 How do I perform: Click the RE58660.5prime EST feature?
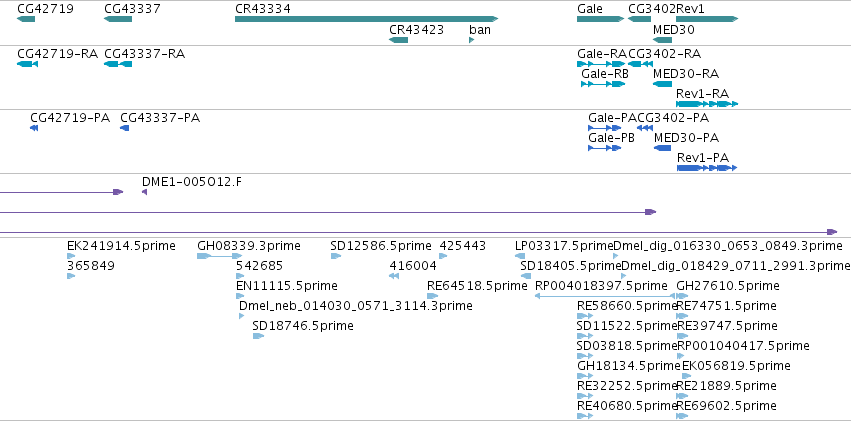click(x=585, y=316)
